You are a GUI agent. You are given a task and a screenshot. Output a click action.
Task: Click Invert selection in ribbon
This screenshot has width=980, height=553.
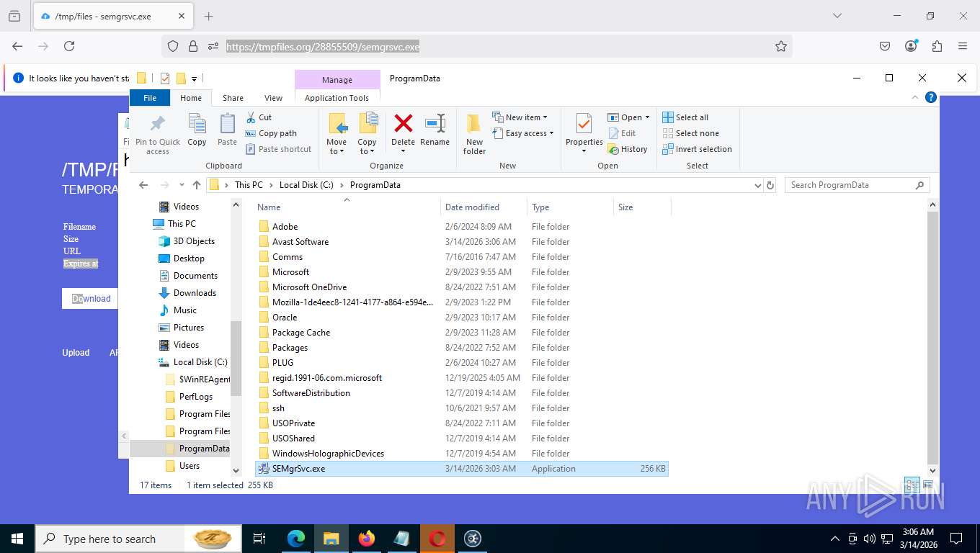pos(697,149)
